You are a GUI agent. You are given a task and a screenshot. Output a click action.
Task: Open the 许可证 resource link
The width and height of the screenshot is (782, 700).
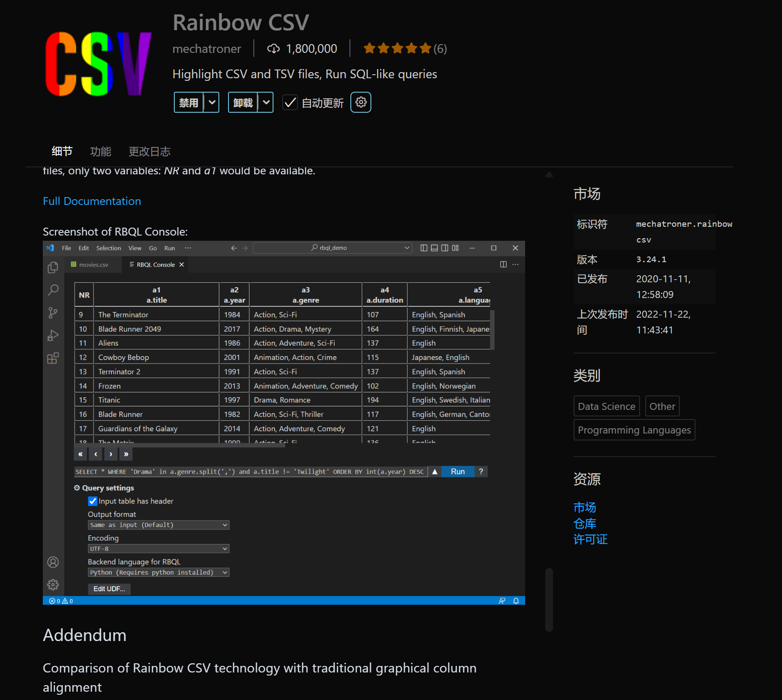click(590, 539)
